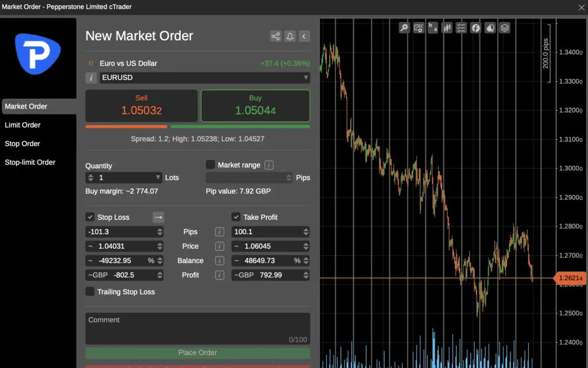Click Buy at 1.05044
The image size is (588, 368).
point(254,106)
